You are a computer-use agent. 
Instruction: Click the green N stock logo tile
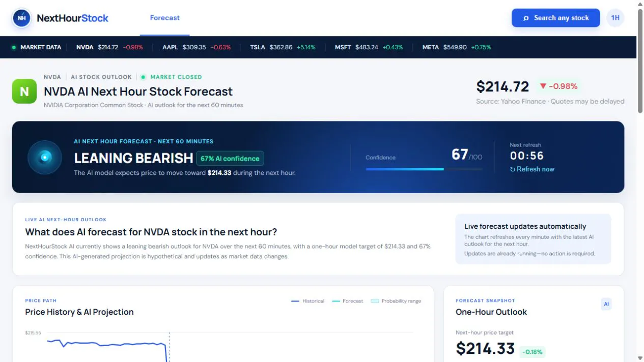point(24,92)
